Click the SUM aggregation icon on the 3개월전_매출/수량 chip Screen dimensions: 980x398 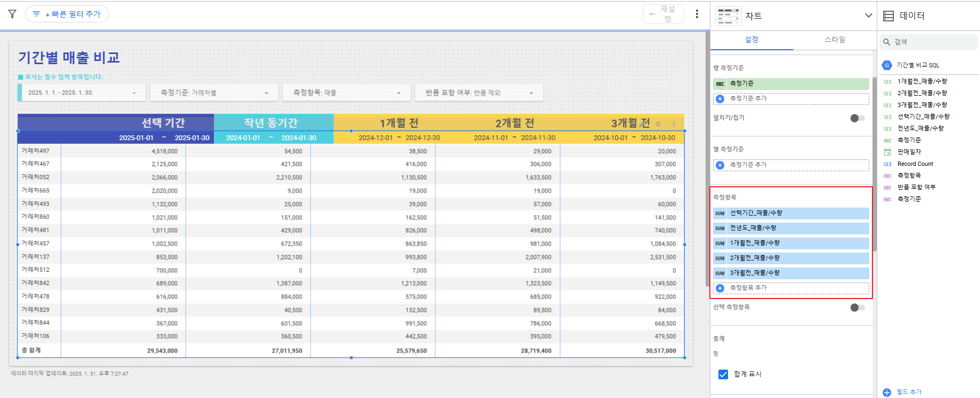coord(720,273)
